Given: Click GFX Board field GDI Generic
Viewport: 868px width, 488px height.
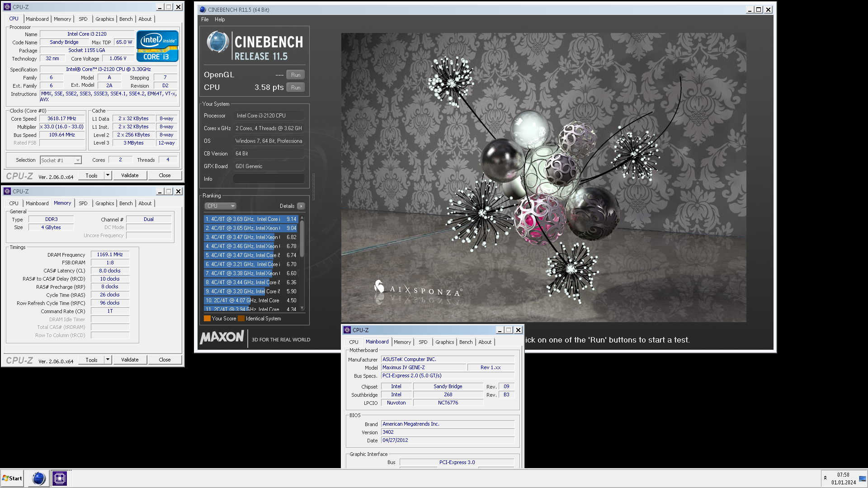Looking at the screenshot, I should (x=269, y=166).
